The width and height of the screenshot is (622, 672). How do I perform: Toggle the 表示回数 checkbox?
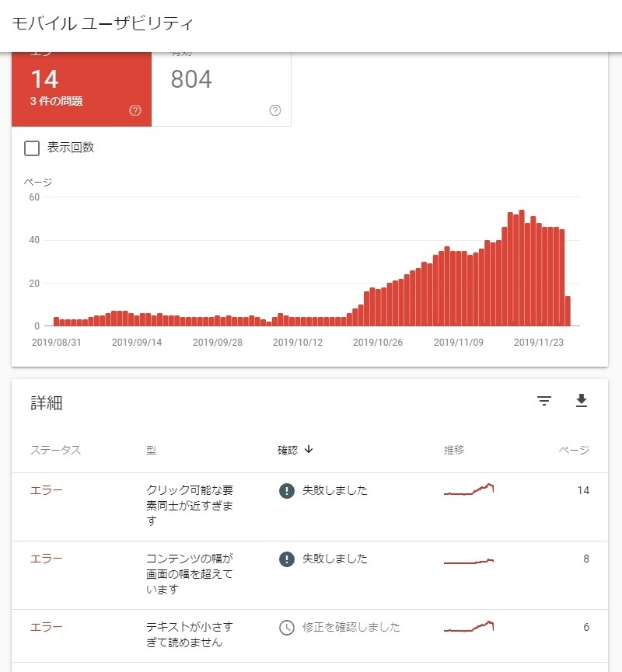pos(32,148)
